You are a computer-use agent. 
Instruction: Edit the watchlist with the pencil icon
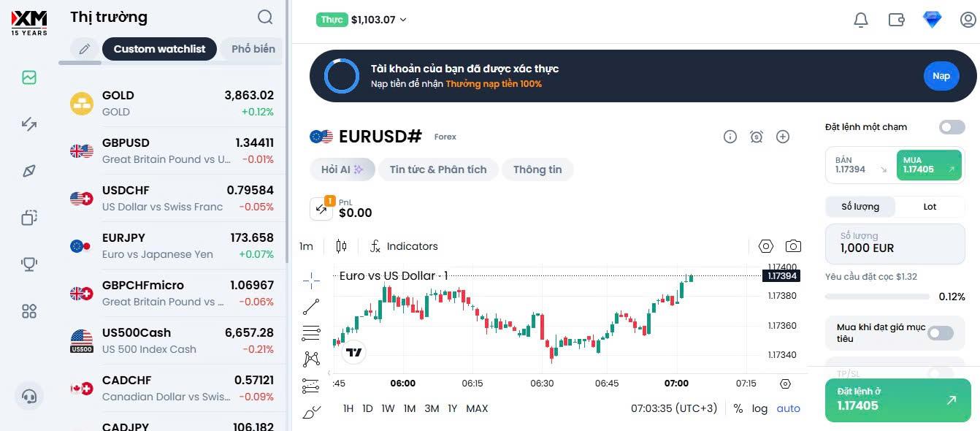point(85,49)
